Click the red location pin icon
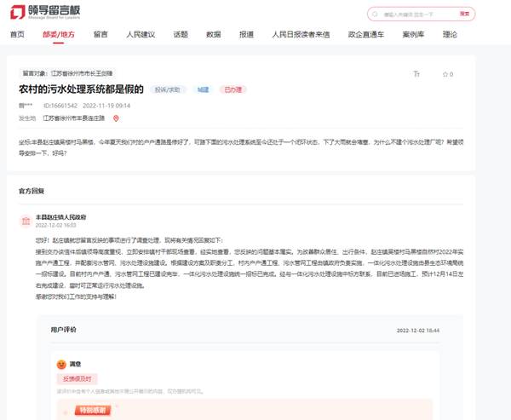Viewport: 511px width, 420px height. coord(116,118)
